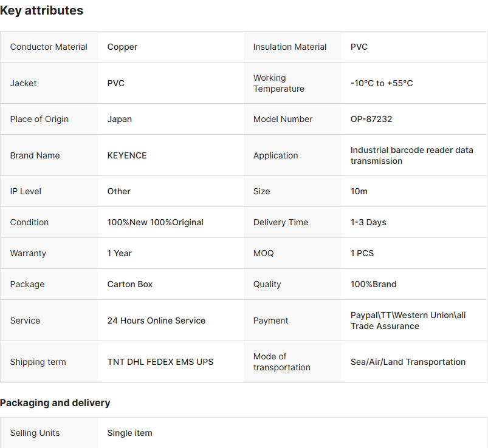Select the Copper value cell
Image resolution: width=488 pixels, height=448 pixels.
[122, 47]
